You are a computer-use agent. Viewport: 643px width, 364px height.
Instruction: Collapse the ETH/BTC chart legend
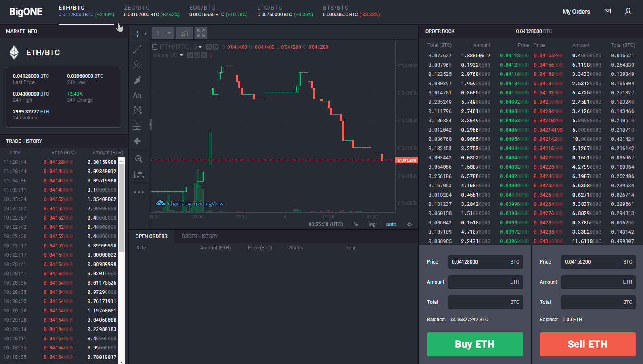[x=155, y=47]
